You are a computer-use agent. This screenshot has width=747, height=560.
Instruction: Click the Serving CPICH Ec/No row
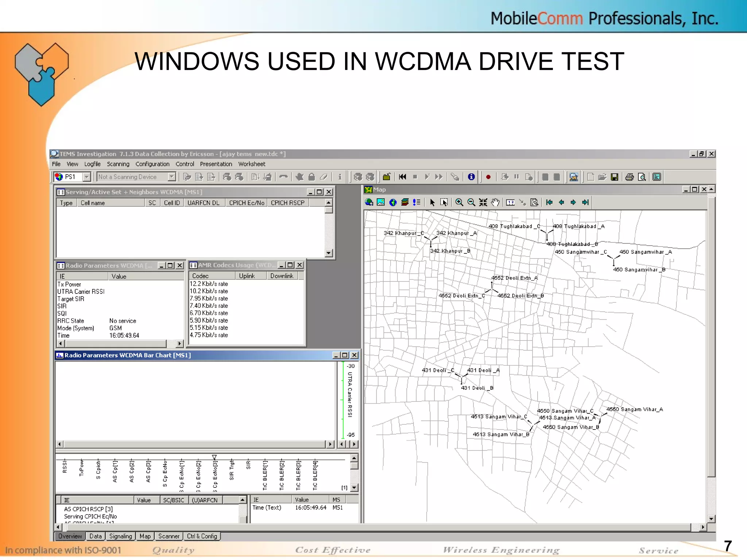point(90,517)
